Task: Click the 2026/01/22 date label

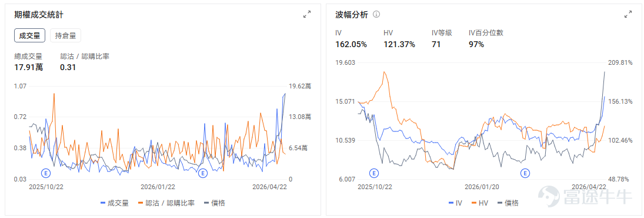Action: click(x=158, y=186)
